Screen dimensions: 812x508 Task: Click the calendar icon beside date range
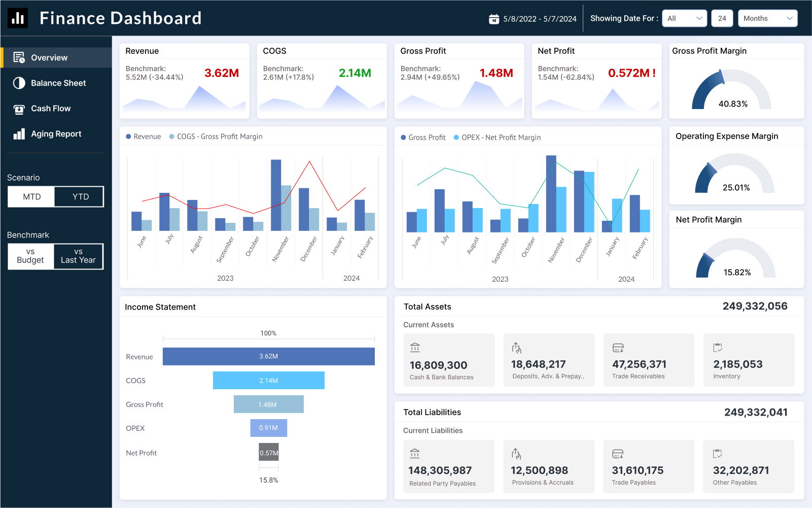(x=493, y=19)
